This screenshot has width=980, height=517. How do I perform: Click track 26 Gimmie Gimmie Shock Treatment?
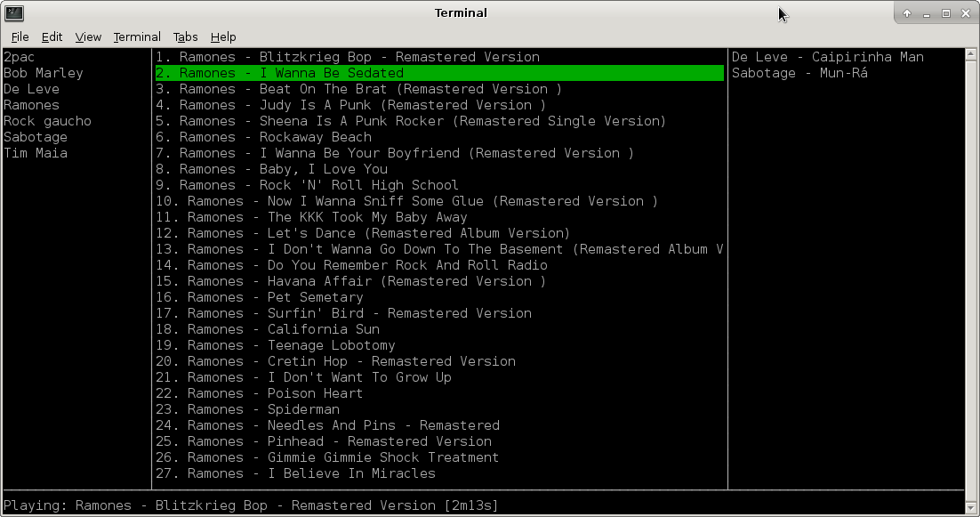coord(327,457)
